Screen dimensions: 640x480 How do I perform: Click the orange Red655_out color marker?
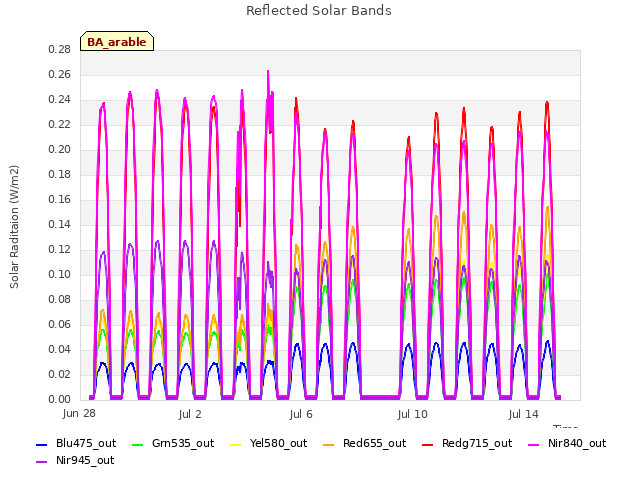pos(329,444)
